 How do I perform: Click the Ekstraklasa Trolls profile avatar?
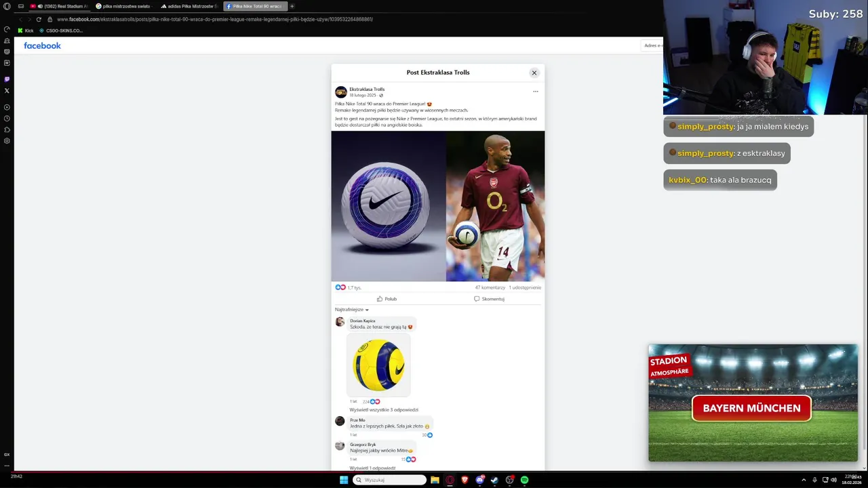[341, 91]
